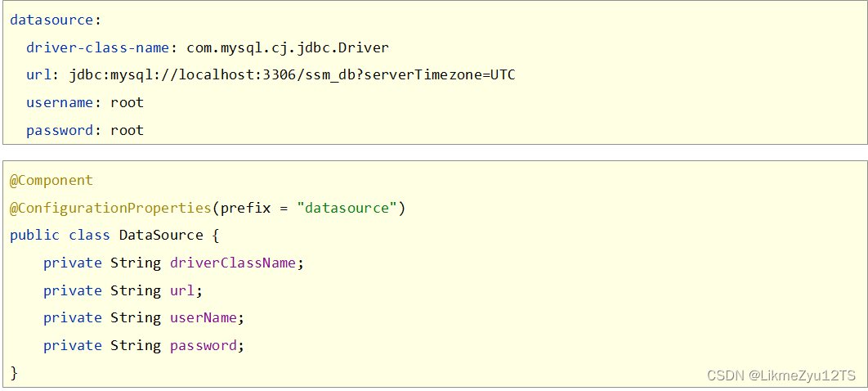Select the driverClassName field
Viewport: 868px width, 391px height.
232,263
